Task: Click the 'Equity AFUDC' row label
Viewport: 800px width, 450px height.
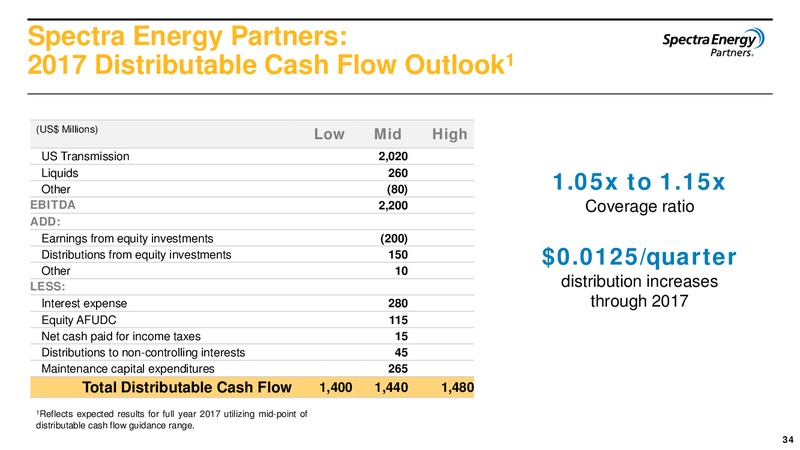Action: pos(79,320)
